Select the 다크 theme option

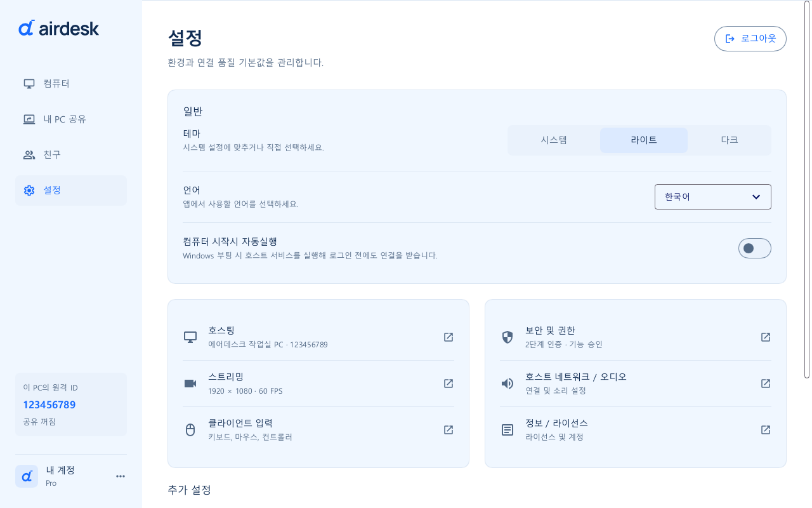(x=730, y=140)
